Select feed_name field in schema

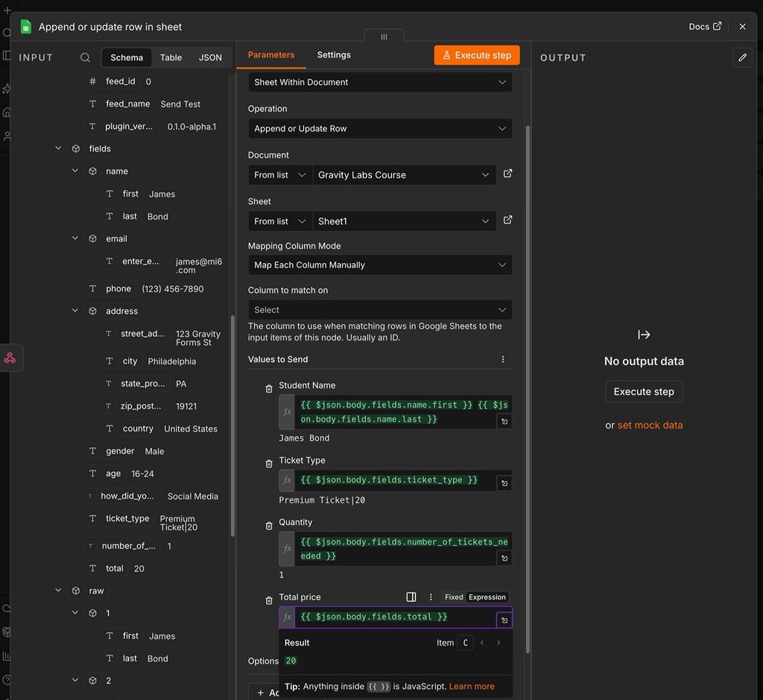[127, 104]
